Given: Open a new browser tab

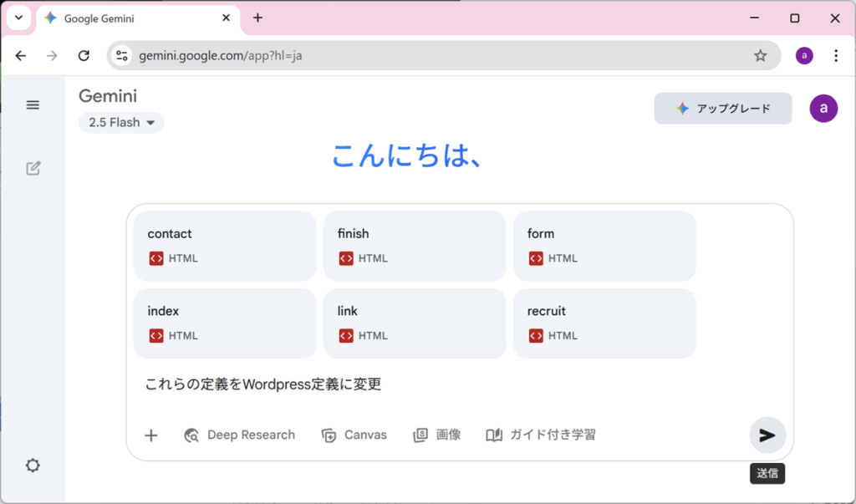Looking at the screenshot, I should [257, 18].
